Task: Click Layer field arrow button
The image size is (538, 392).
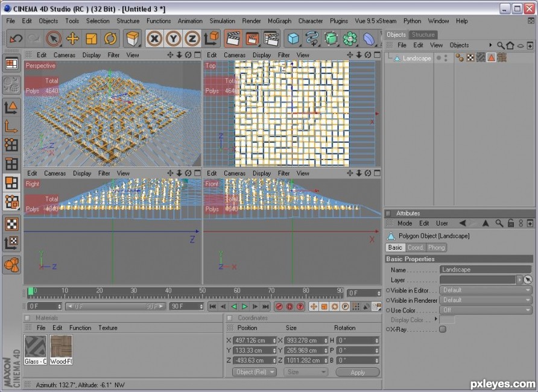Action: click(520, 279)
